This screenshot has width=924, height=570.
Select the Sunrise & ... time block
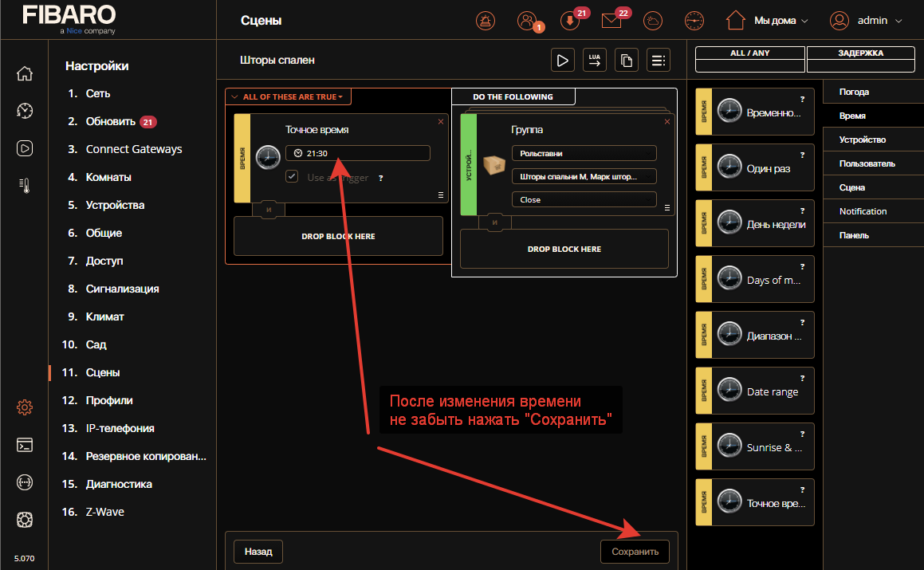click(755, 446)
